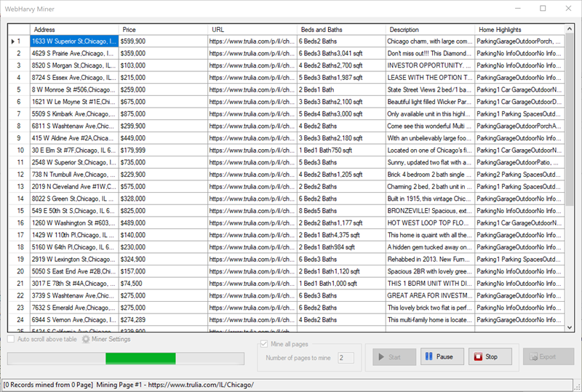Click the Number of pages to mine field
The image size is (582, 392).
tap(346, 357)
